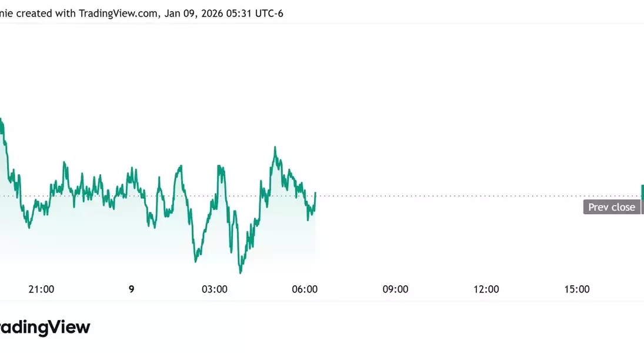
Task: Click the empty chart area above 15:00
Action: pyautogui.click(x=576, y=118)
